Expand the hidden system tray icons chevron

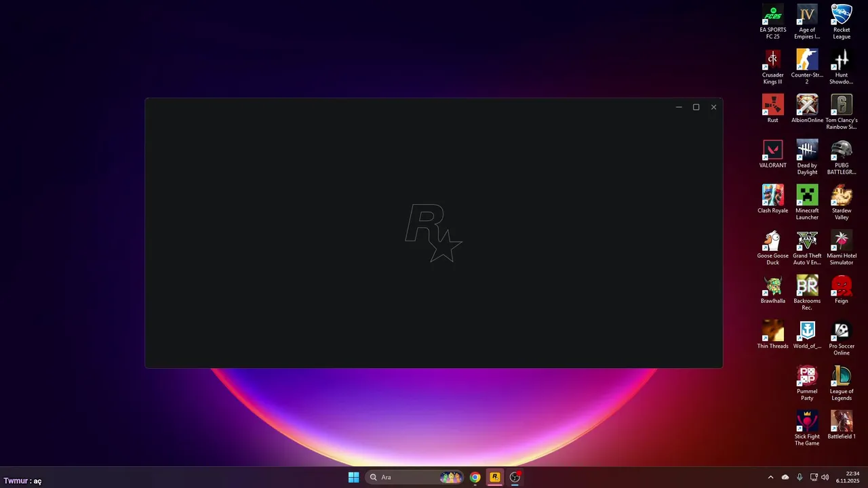pos(770,477)
